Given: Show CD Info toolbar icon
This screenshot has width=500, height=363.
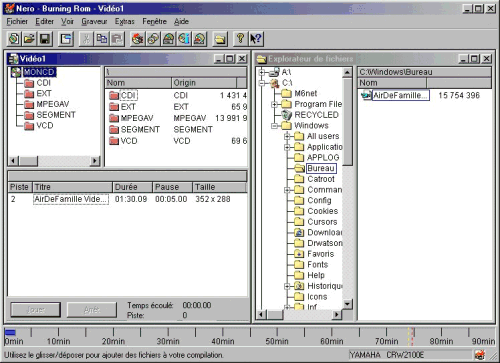Looking at the screenshot, I should click(184, 39).
